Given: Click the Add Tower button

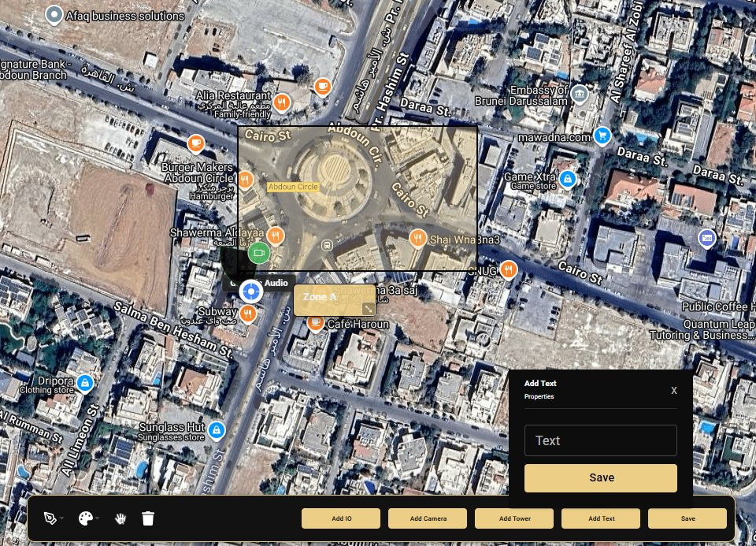Looking at the screenshot, I should point(514,518).
